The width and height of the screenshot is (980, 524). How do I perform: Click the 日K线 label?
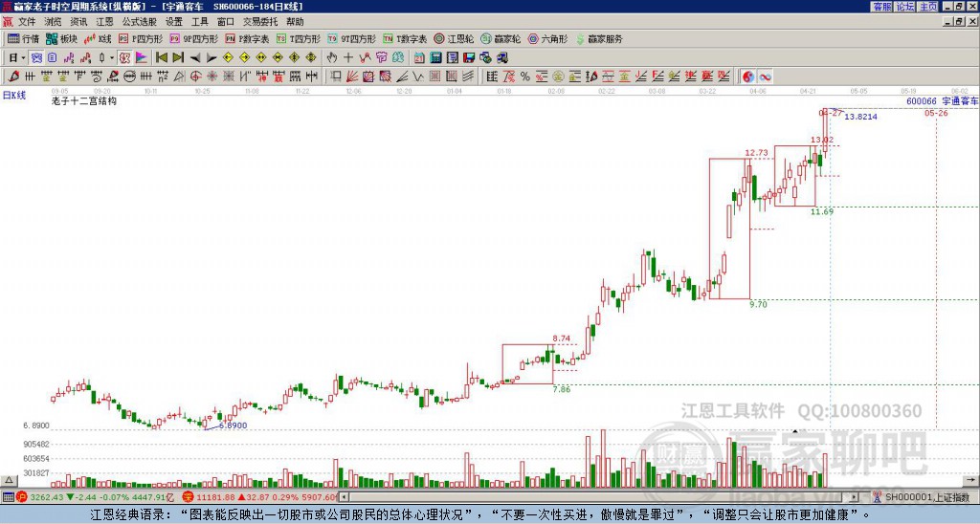[14, 95]
